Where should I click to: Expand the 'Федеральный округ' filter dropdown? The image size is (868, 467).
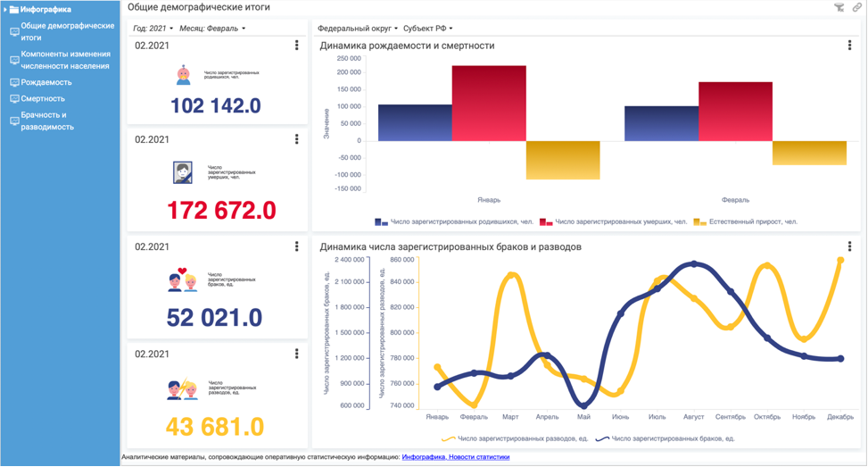click(x=358, y=29)
